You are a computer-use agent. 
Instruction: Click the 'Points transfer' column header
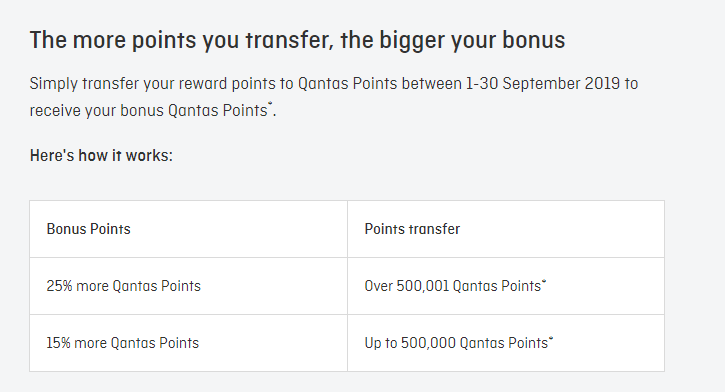pos(506,229)
